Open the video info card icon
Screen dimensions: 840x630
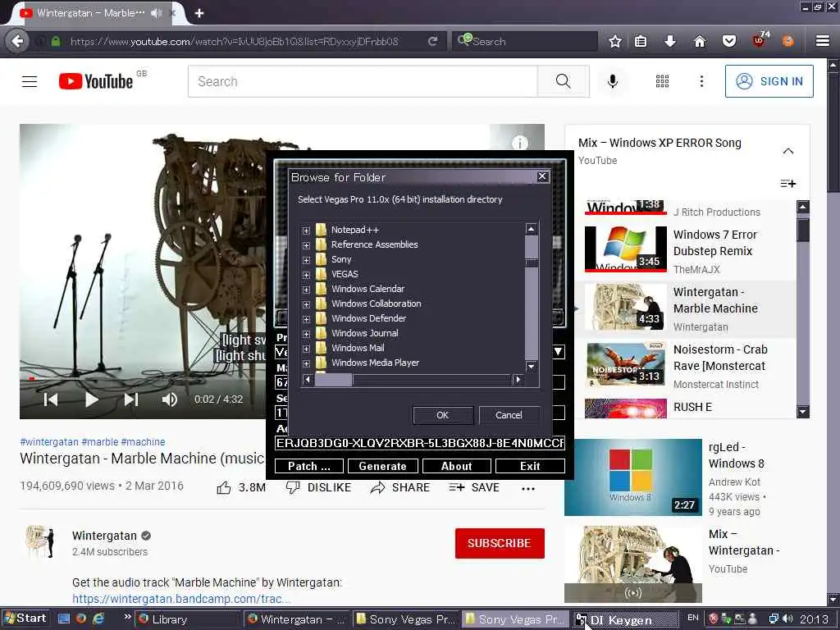(519, 143)
